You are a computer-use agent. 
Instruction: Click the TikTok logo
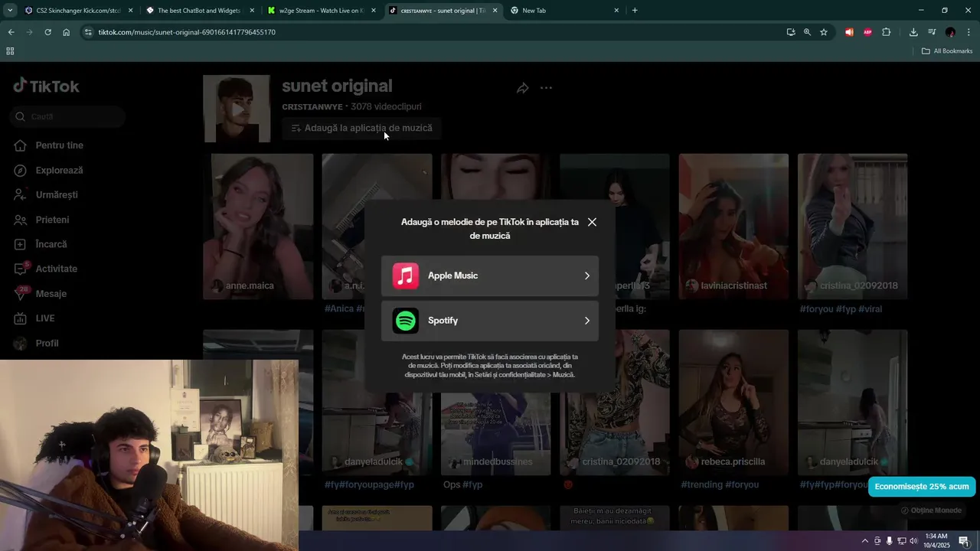[x=47, y=86]
